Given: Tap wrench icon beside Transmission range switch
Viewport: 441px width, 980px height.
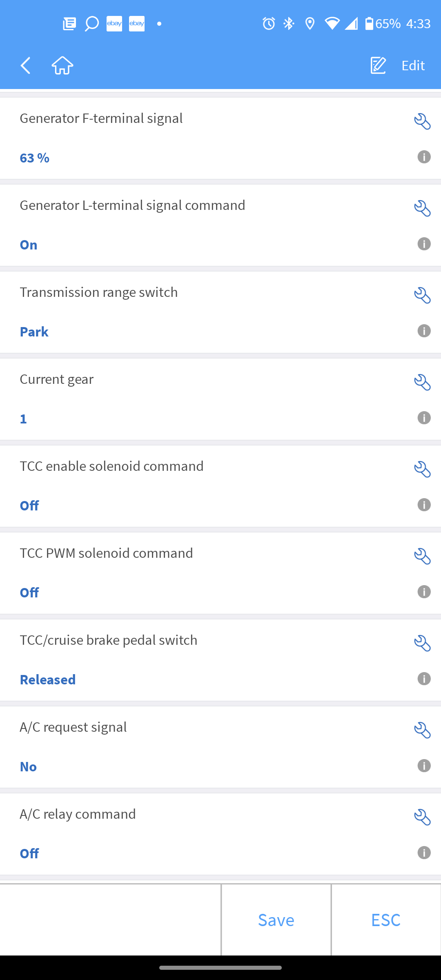Looking at the screenshot, I should pyautogui.click(x=422, y=295).
